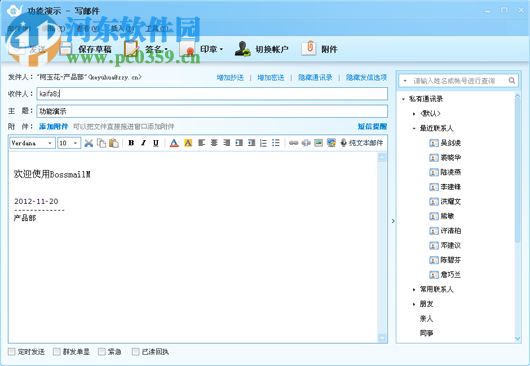Image resolution: width=530 pixels, height=366 pixels.
Task: Click the 印章 stamp icon
Action: coord(187,49)
